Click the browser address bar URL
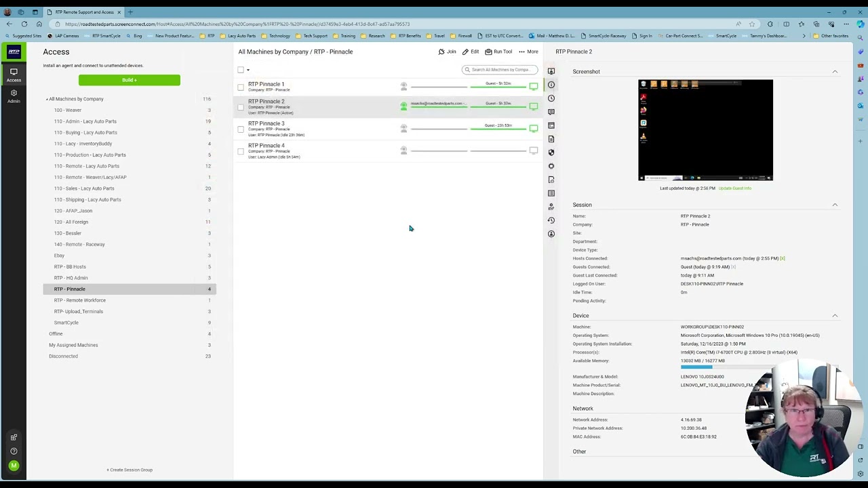Viewport: 868px width, 488px height. (237, 24)
